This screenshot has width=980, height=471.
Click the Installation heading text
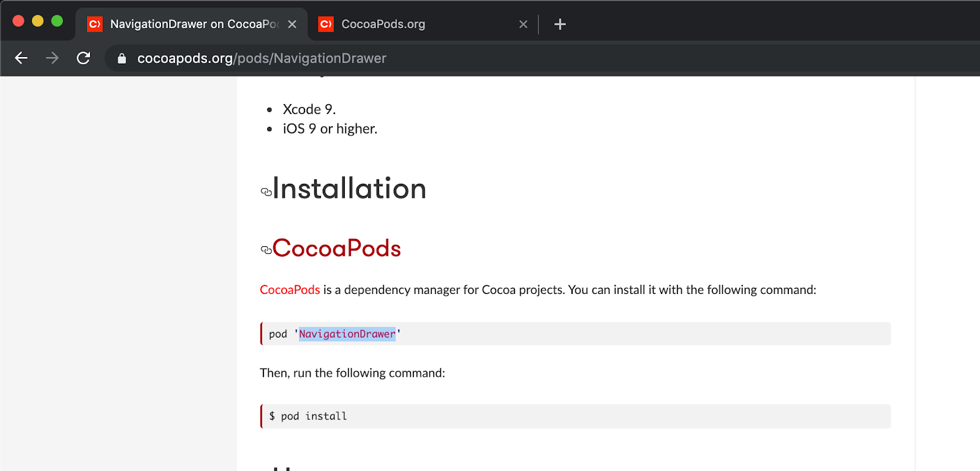pos(349,189)
